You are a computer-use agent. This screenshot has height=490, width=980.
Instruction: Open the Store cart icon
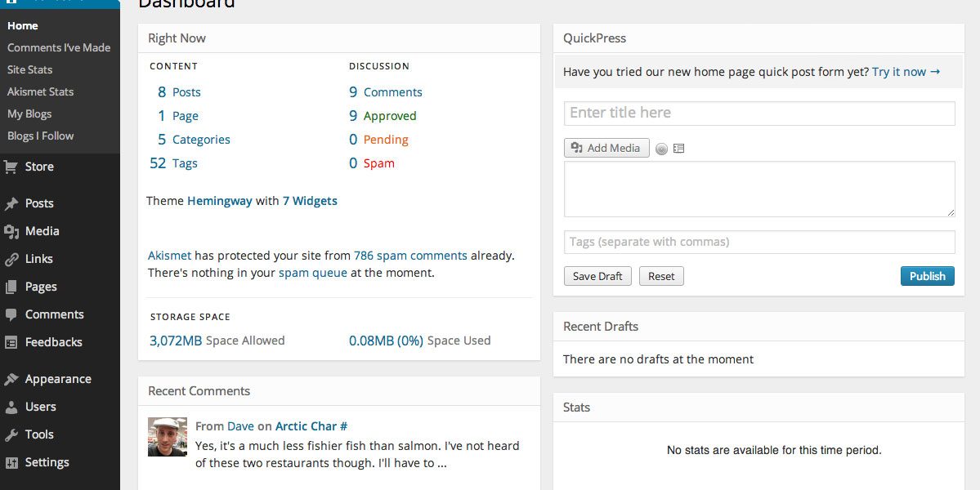(x=11, y=167)
